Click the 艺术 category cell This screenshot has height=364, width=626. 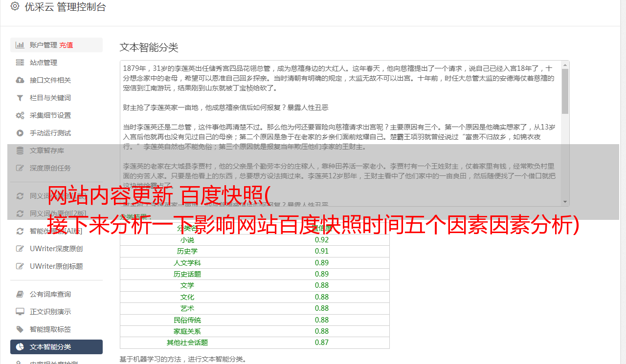187,308
